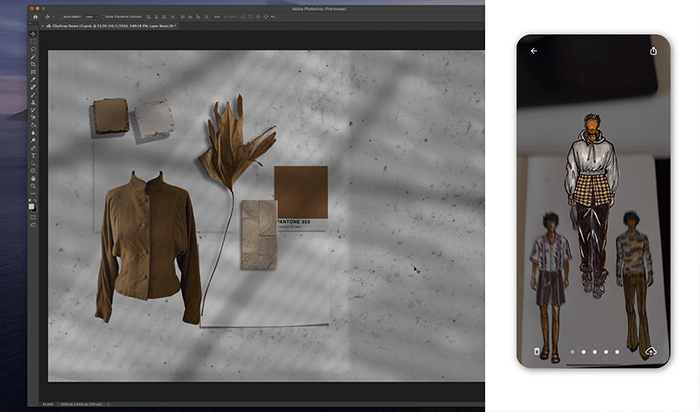700x412 pixels.
Task: Select the Type tool in the toolbar
Action: (x=33, y=155)
